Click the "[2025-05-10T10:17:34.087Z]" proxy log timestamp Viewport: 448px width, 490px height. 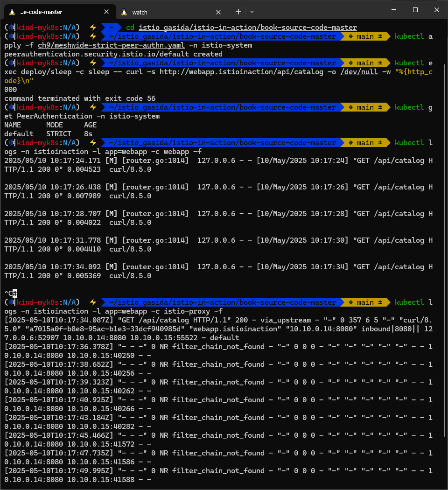[x=59, y=320]
